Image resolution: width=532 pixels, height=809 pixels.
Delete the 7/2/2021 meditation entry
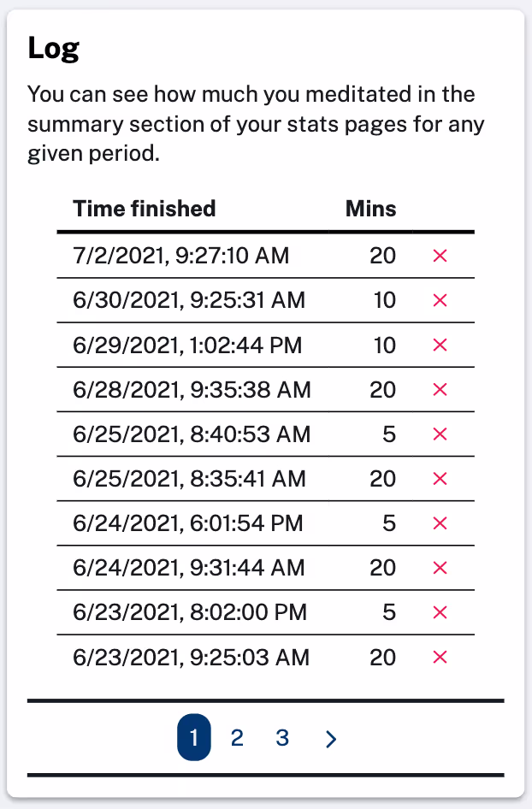[440, 256]
